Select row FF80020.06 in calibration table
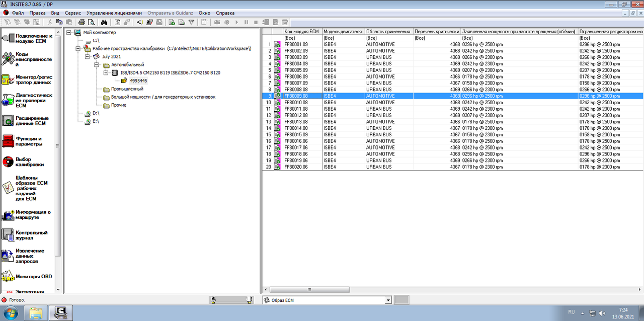 (453, 167)
